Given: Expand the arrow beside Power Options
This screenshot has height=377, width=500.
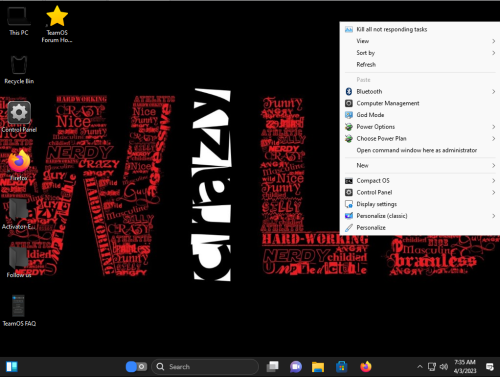Looking at the screenshot, I should point(493,127).
